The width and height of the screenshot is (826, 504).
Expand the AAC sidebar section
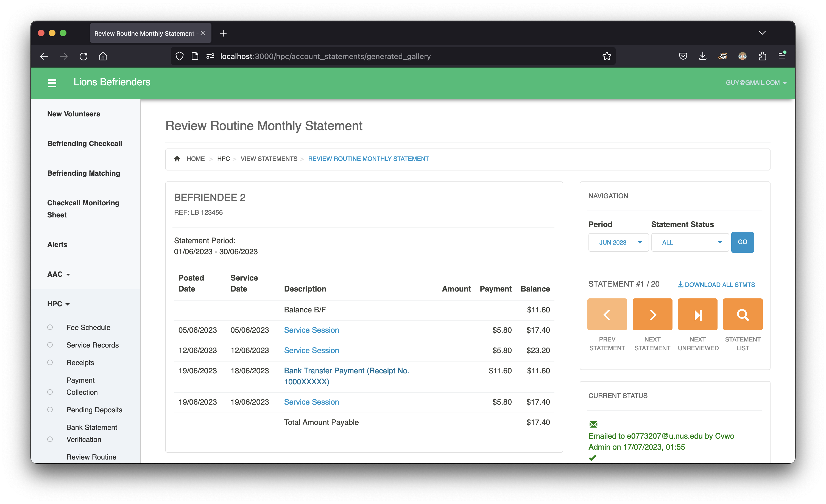coord(59,274)
